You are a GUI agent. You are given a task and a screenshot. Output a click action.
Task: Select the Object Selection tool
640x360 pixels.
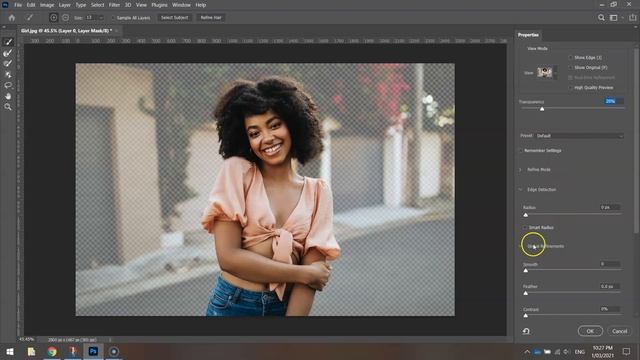tap(8, 75)
